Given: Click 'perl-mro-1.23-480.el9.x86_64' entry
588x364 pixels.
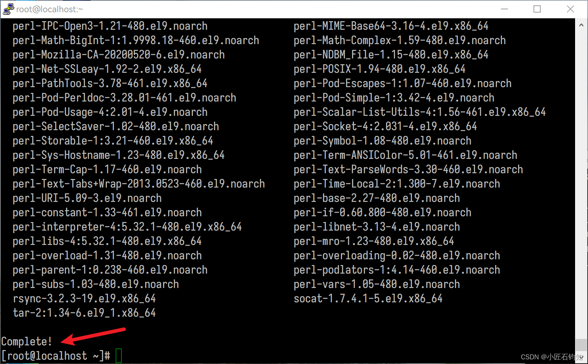Looking at the screenshot, I should coord(374,241).
